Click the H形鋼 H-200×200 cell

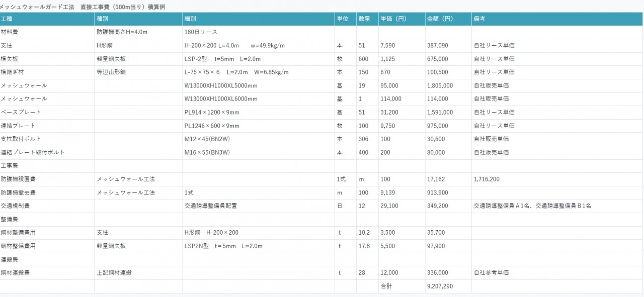[x=211, y=233]
